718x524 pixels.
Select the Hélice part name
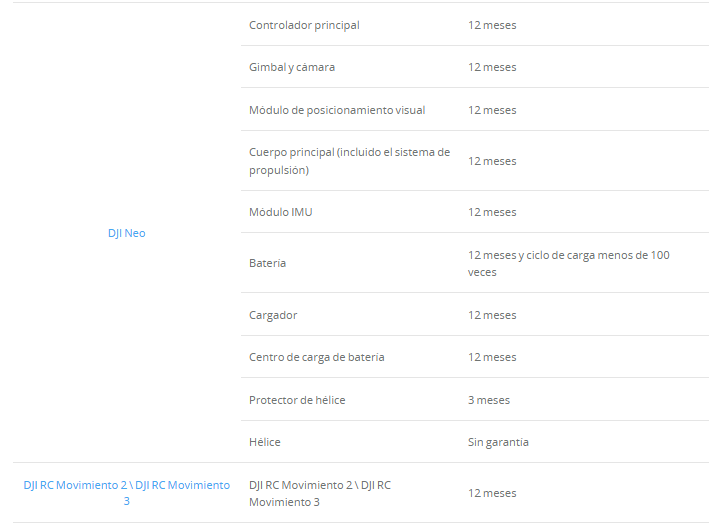pyautogui.click(x=264, y=442)
